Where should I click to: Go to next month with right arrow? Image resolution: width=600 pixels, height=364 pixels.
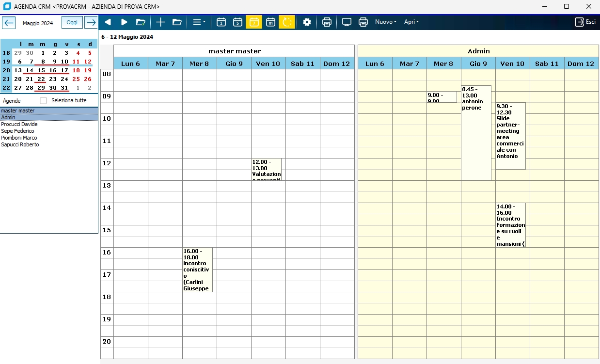point(91,23)
